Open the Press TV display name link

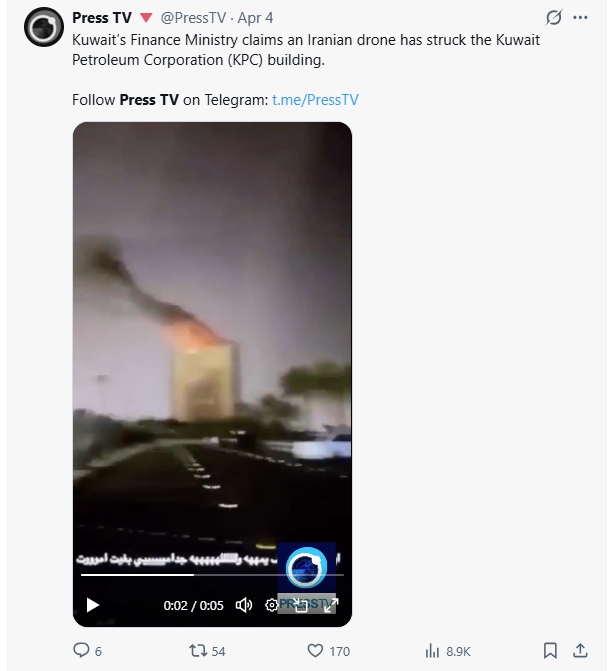(x=102, y=18)
